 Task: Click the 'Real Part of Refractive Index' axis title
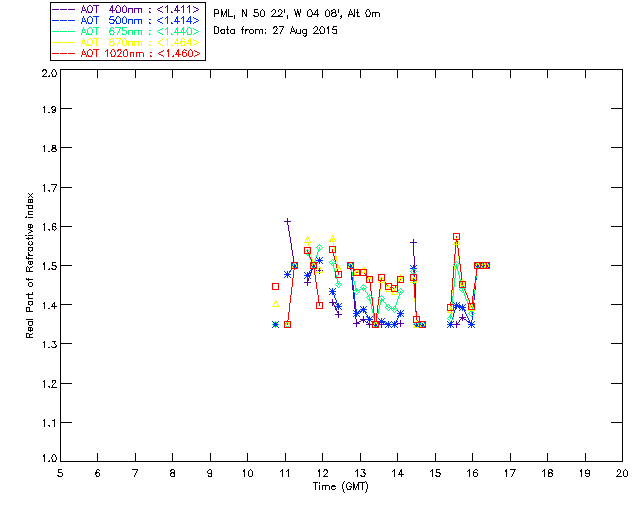tap(29, 265)
